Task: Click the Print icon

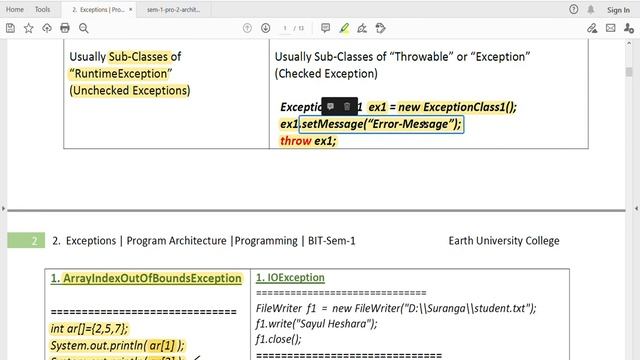Action: click(65, 28)
